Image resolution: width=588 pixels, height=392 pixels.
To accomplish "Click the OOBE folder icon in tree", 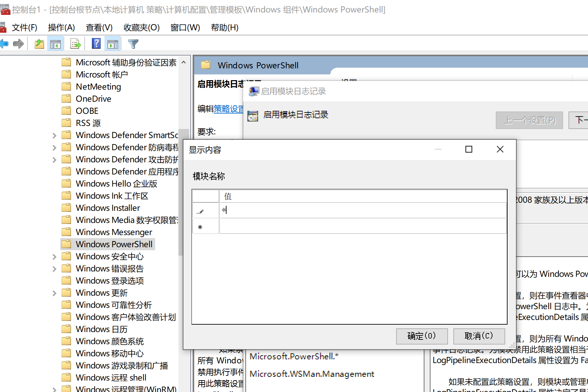I will tap(67, 111).
